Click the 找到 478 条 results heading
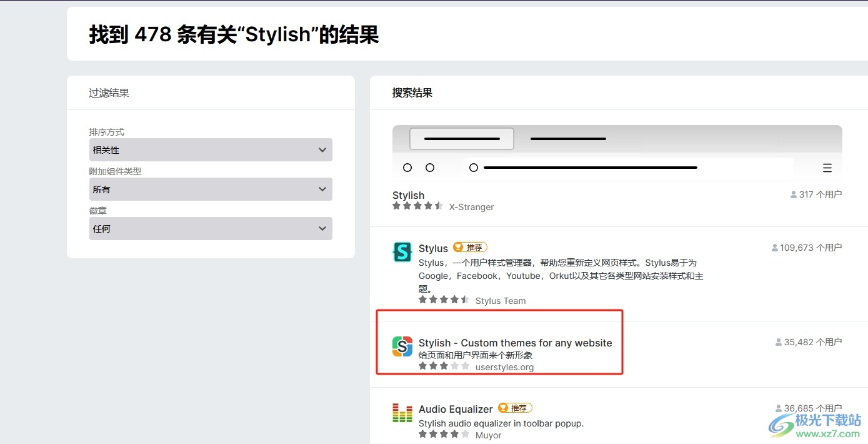 click(234, 34)
